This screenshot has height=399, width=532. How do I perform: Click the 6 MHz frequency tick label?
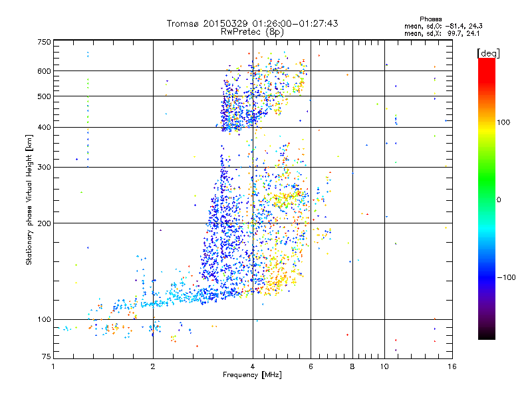point(311,366)
